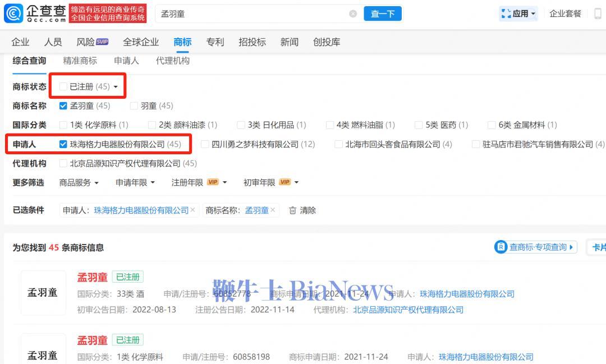Click 33类 酒 classification text

point(130,294)
